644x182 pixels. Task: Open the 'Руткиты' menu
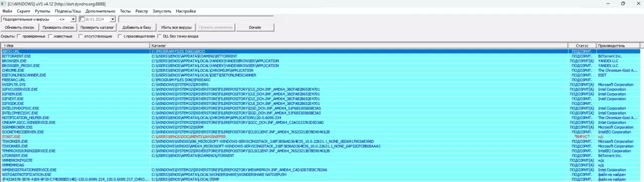[43, 11]
